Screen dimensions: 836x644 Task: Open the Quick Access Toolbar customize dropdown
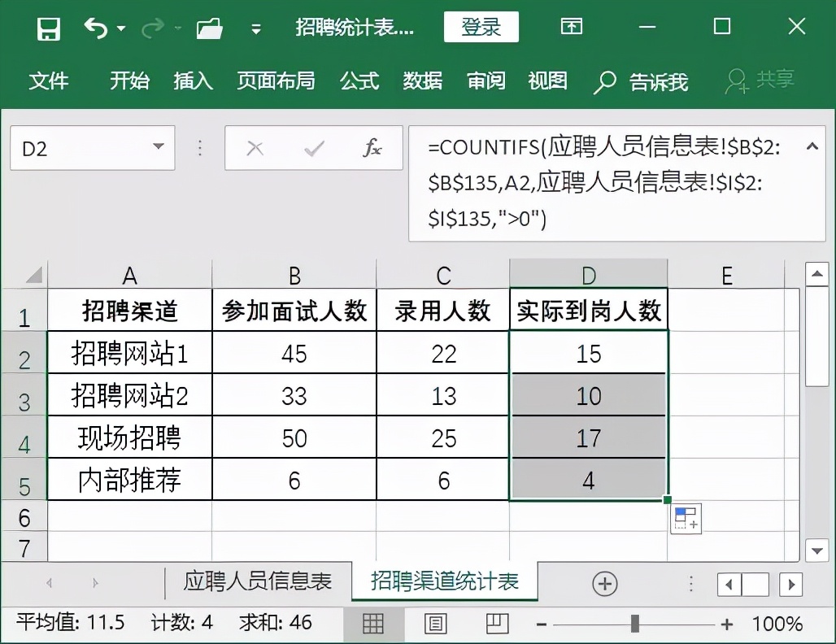[255, 27]
